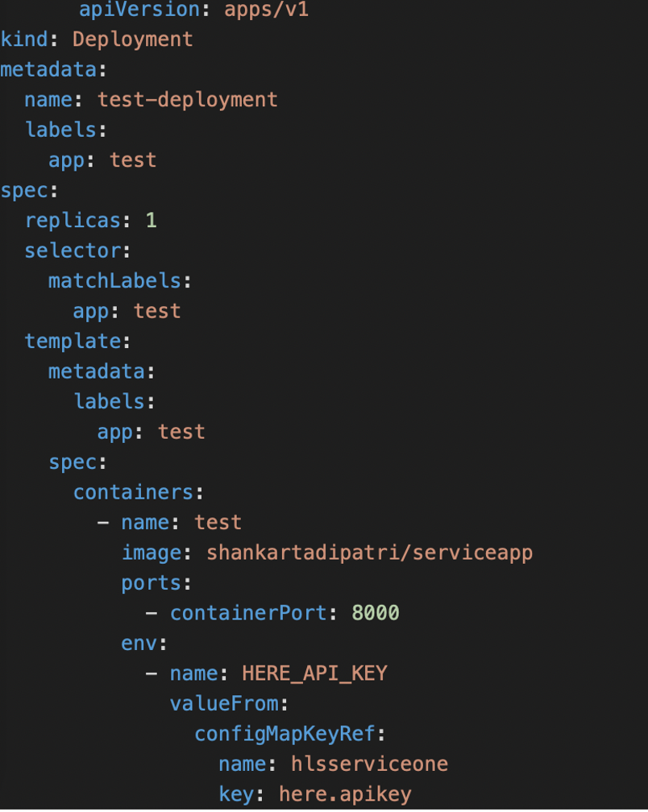Click the HERE_API_KEY environment variable name
The width and height of the screenshot is (648, 812).
pyautogui.click(x=314, y=673)
